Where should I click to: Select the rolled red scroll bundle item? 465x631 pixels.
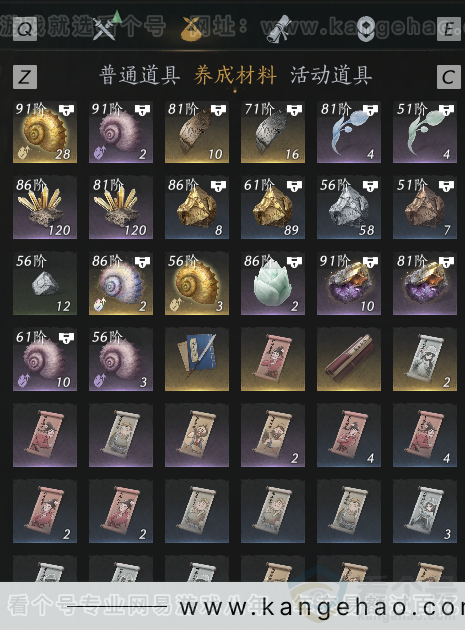349,359
